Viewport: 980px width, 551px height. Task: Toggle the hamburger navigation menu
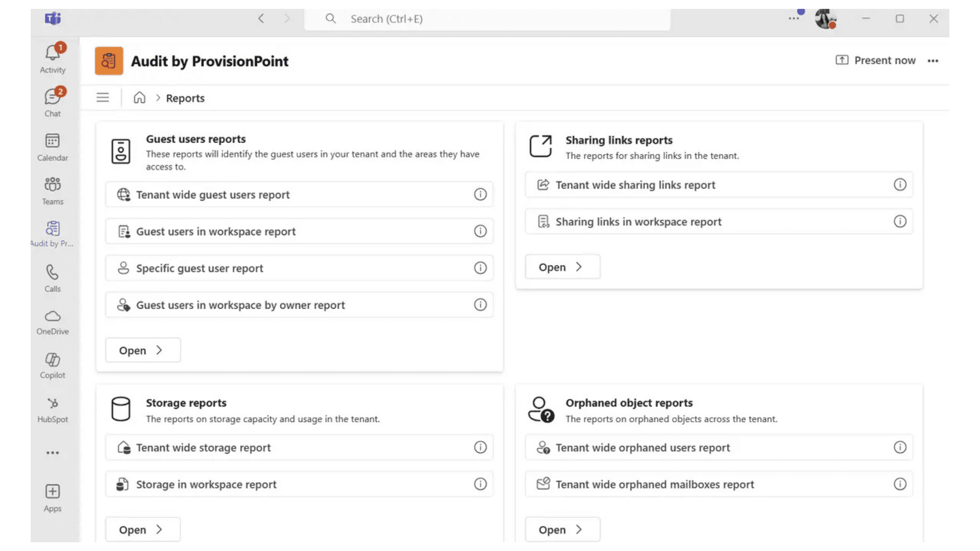click(103, 98)
